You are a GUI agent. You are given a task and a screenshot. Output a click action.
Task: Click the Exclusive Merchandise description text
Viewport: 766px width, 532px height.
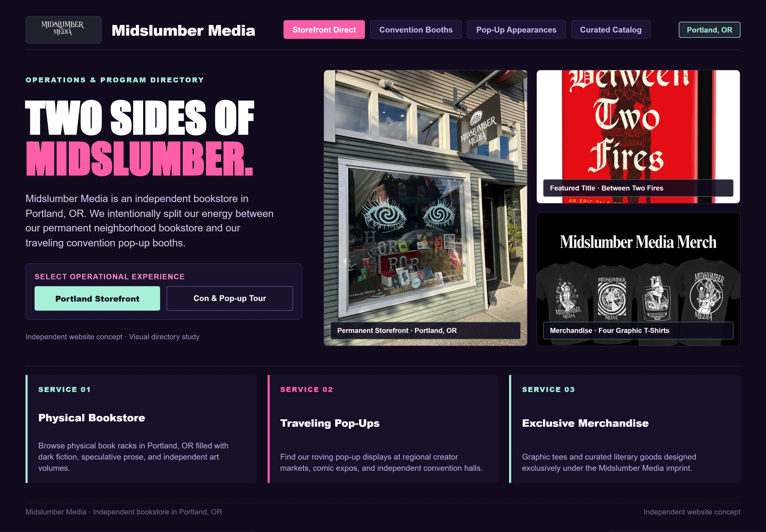click(x=609, y=462)
